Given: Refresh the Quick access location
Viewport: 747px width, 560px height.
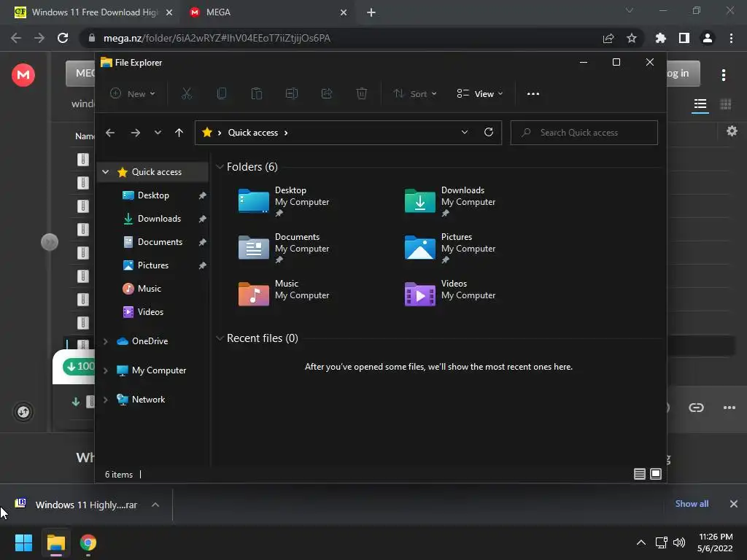Looking at the screenshot, I should [x=489, y=133].
